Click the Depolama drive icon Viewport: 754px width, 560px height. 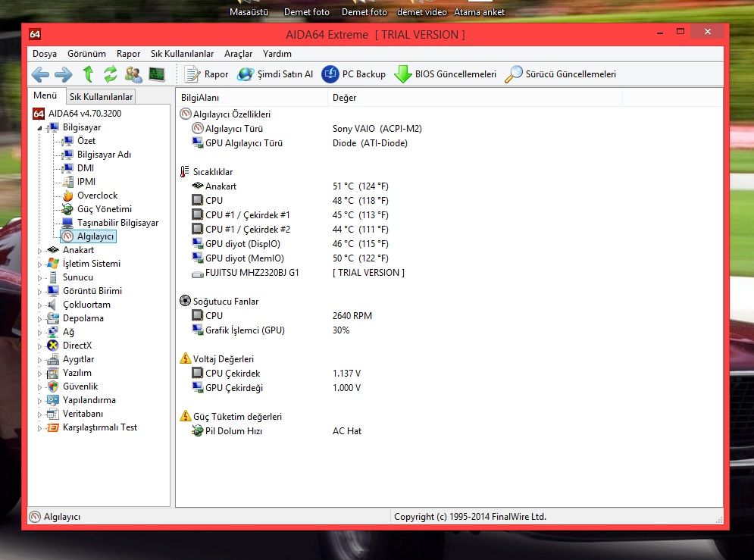point(53,318)
